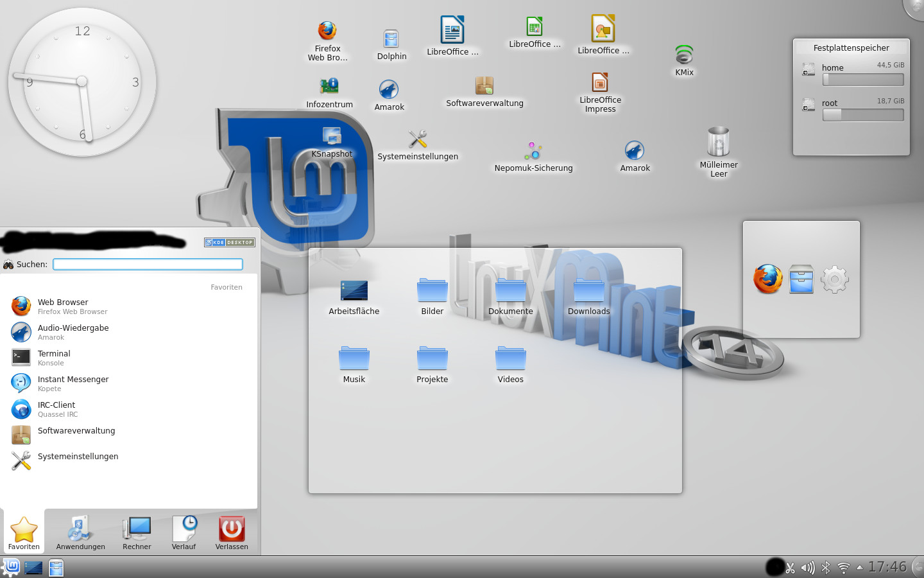Open Instant Messenger Kopete from favorites

click(128, 383)
